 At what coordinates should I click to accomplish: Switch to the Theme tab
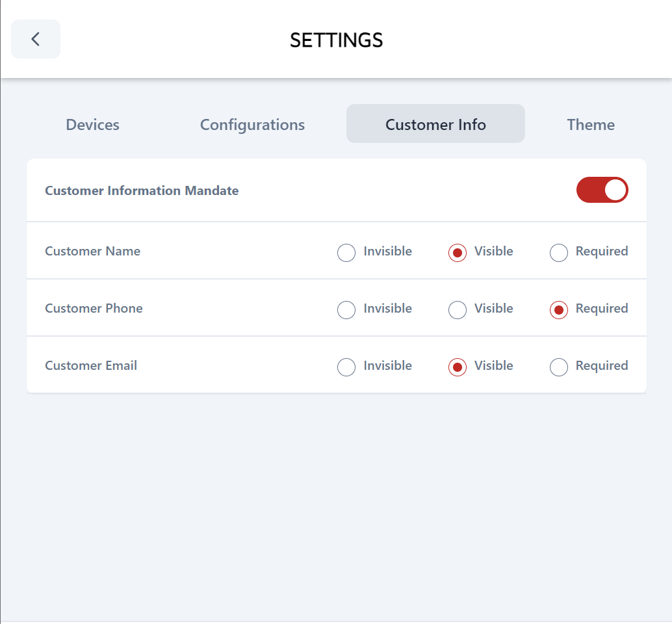590,124
